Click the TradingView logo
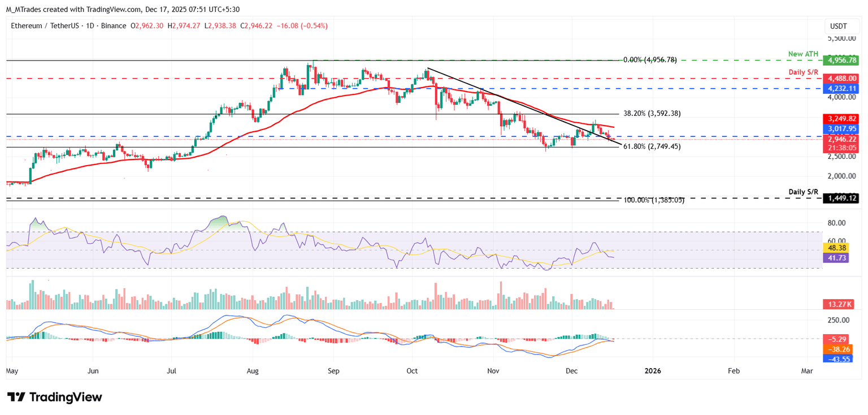The image size is (868, 415). click(x=54, y=397)
